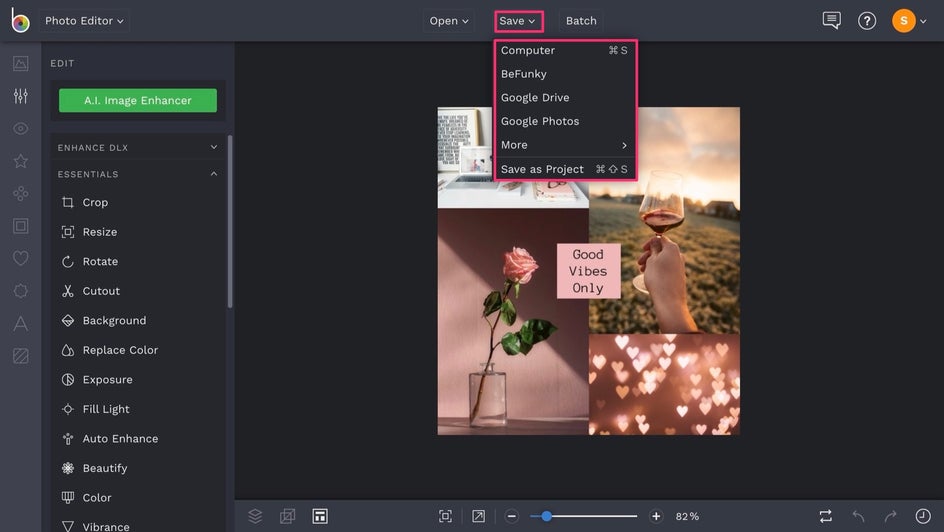
Task: Select the Color tool
Action: pos(138,497)
